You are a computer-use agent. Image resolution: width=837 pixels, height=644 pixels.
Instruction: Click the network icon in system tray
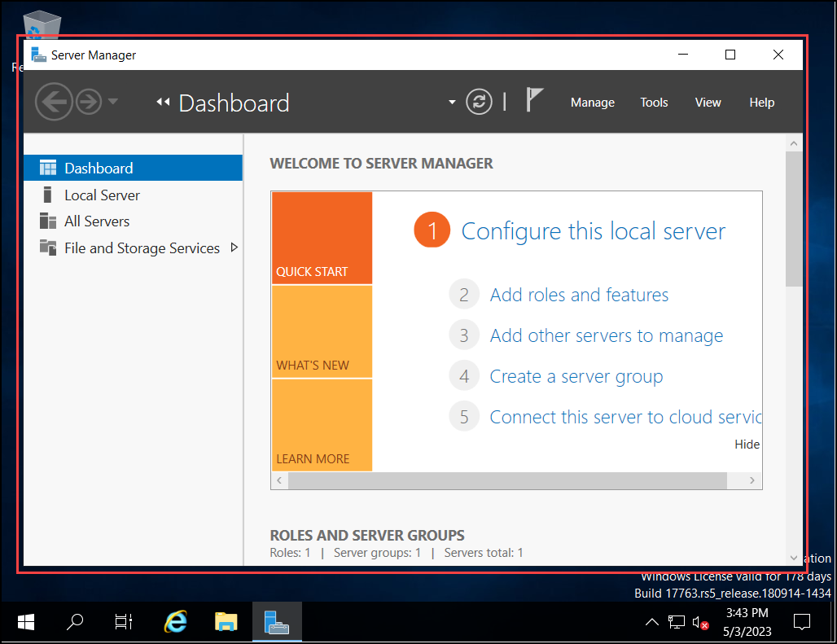point(677,622)
